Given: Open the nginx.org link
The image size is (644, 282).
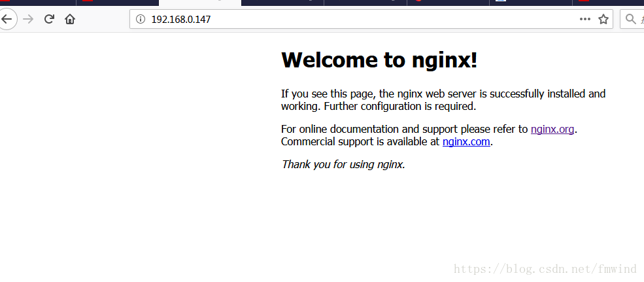Looking at the screenshot, I should [x=552, y=129].
